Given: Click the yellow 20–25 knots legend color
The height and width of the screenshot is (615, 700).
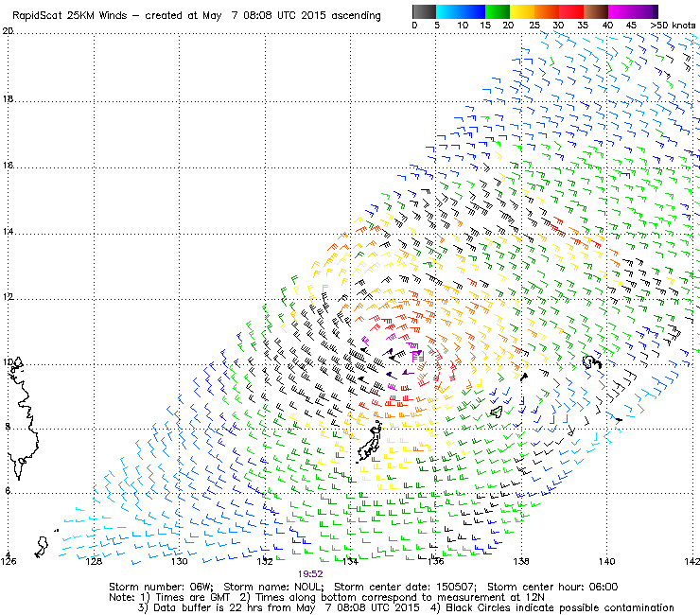Looking at the screenshot, I should (522, 11).
